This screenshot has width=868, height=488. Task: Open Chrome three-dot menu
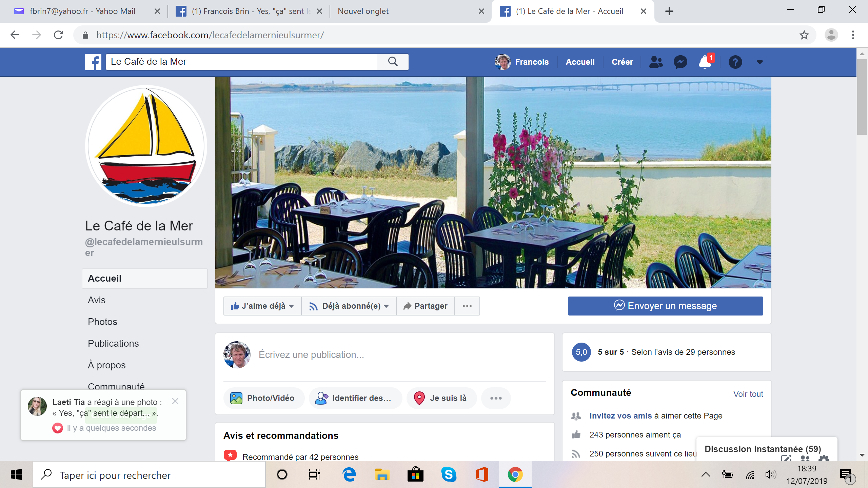coord(853,35)
